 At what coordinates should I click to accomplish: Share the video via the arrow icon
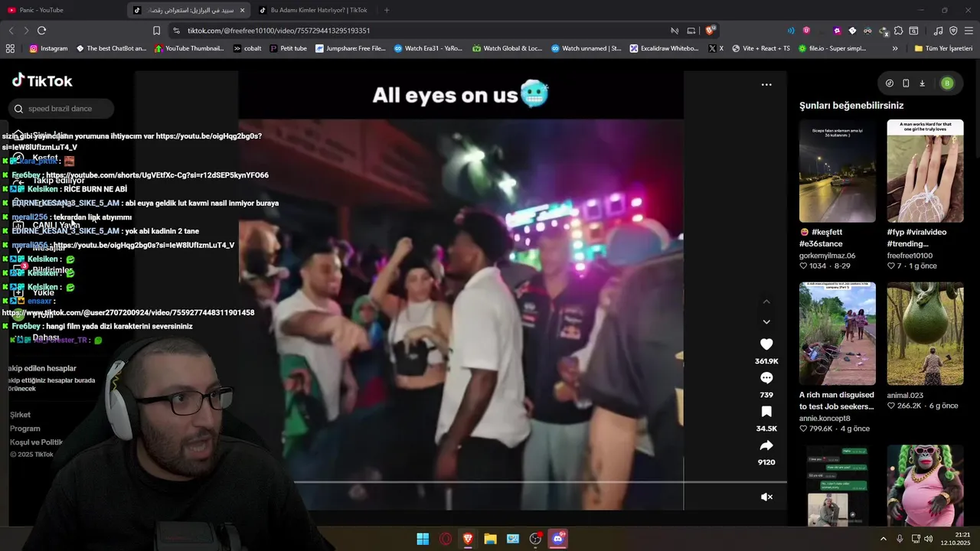766,445
